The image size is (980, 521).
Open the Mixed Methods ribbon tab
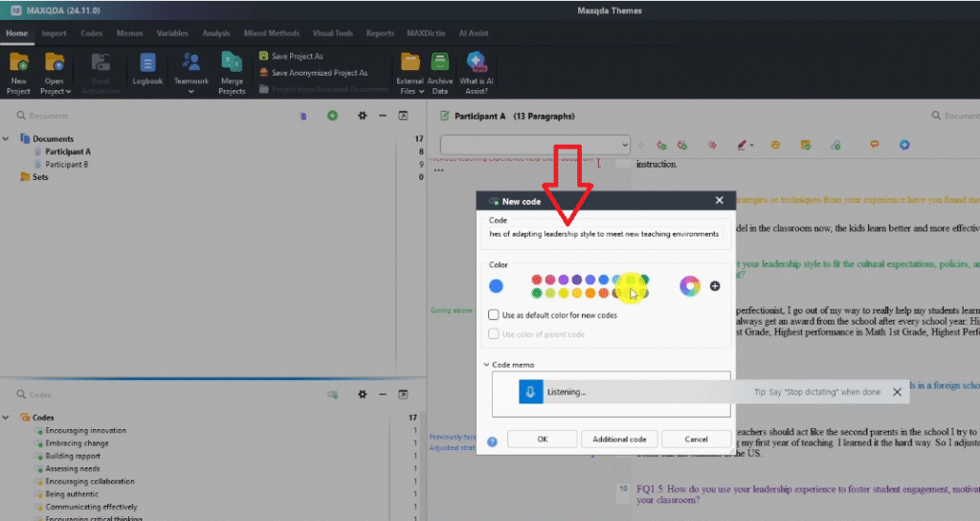268,34
